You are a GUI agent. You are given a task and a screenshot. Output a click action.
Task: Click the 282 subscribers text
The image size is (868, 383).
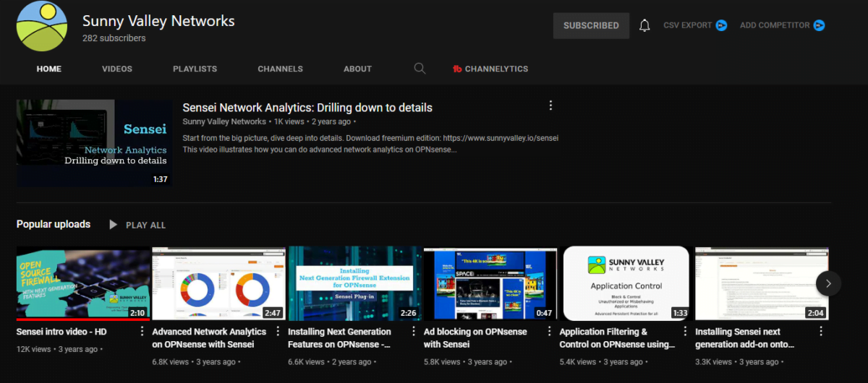pyautogui.click(x=114, y=38)
